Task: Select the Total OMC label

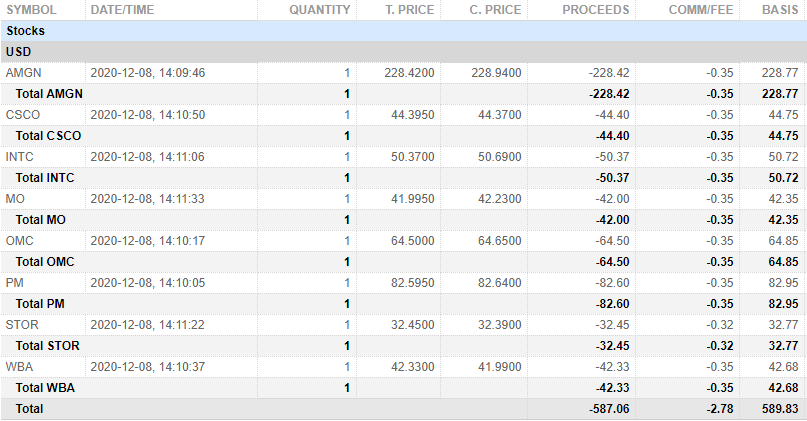Action: click(x=45, y=261)
